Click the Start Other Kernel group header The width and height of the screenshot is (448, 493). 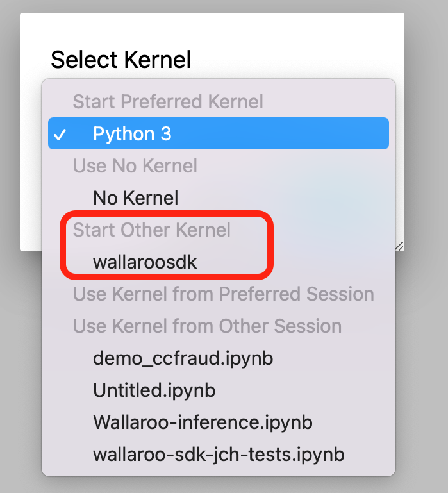pos(151,230)
